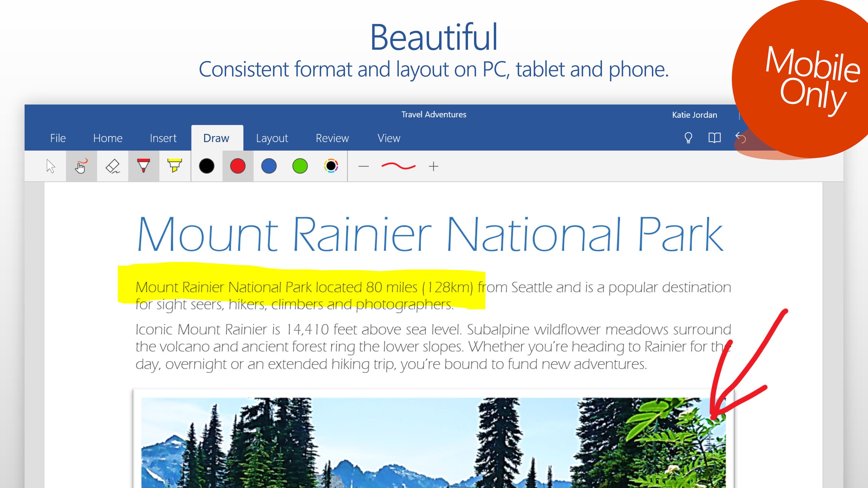Choose the red Pen tool
The image size is (868, 488).
click(144, 166)
